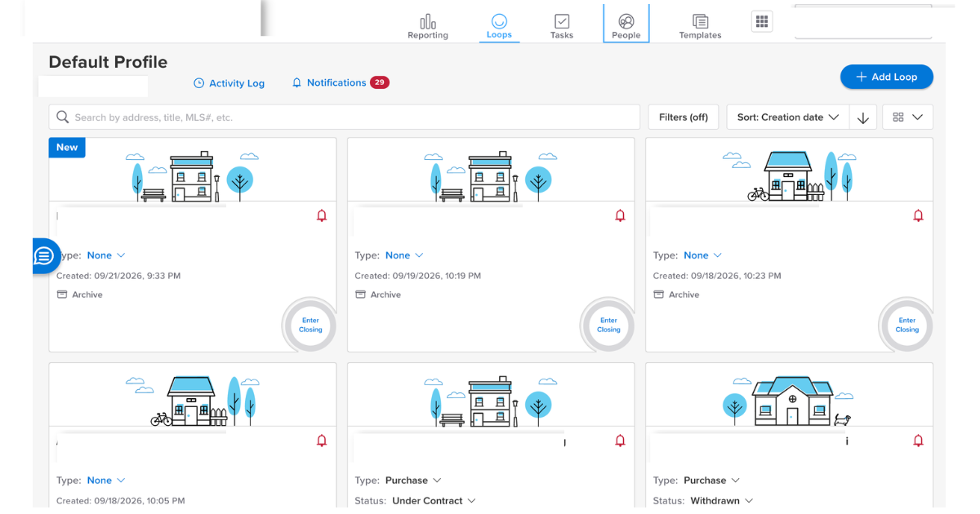Click Enter Closing on the 10:23 PM loop
Image resolution: width=980 pixels, height=514 pixels.
coord(906,325)
